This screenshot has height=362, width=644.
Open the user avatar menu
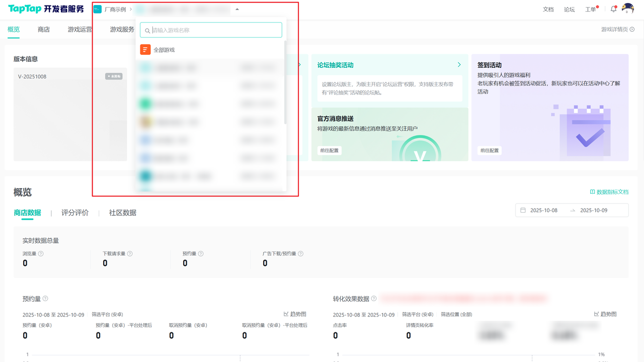tap(627, 9)
